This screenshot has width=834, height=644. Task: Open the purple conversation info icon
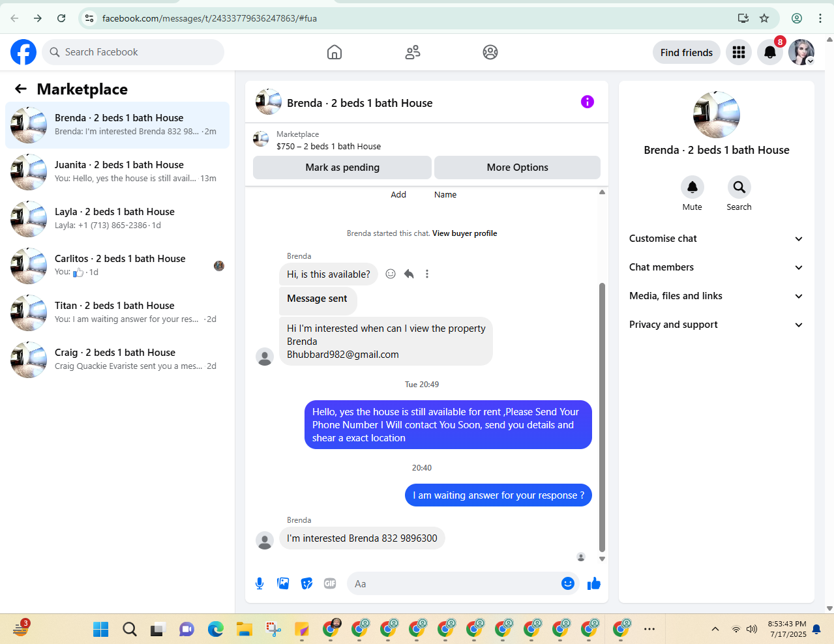coord(588,102)
